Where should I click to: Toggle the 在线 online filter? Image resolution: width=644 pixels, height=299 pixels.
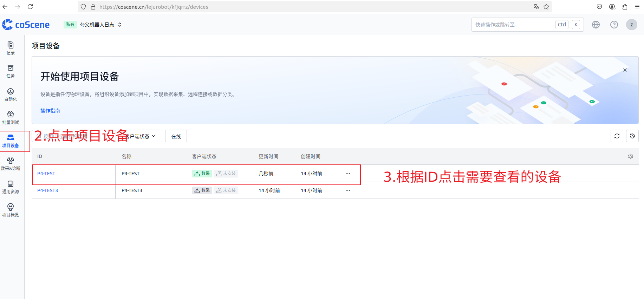(176, 136)
